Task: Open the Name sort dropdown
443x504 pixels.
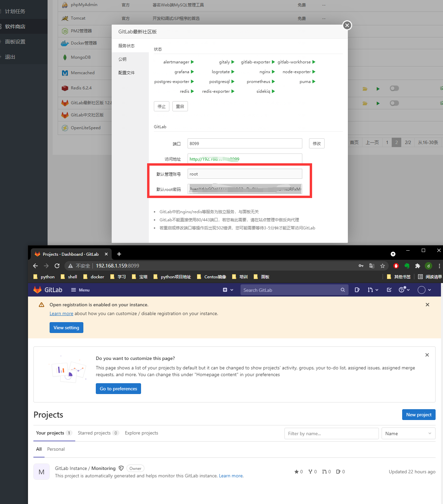Action: click(x=408, y=433)
